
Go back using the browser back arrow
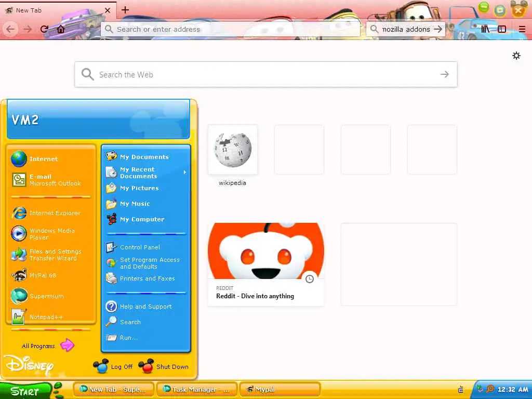pos(10,29)
